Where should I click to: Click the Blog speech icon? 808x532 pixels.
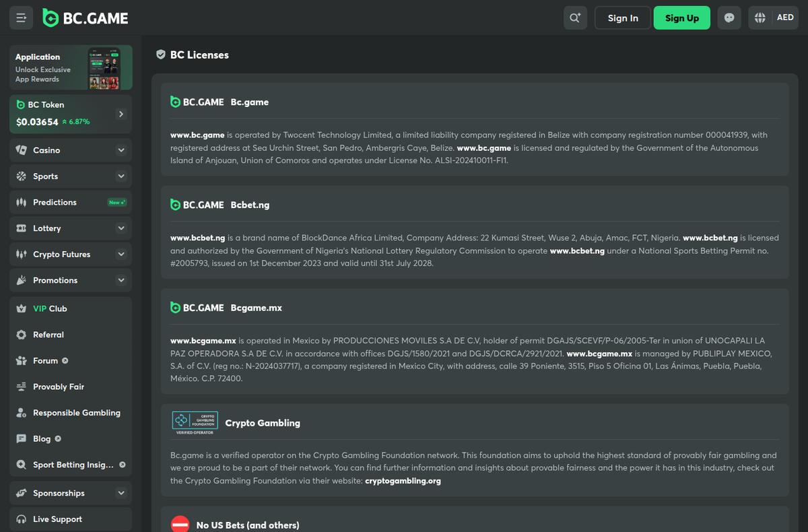click(21, 438)
